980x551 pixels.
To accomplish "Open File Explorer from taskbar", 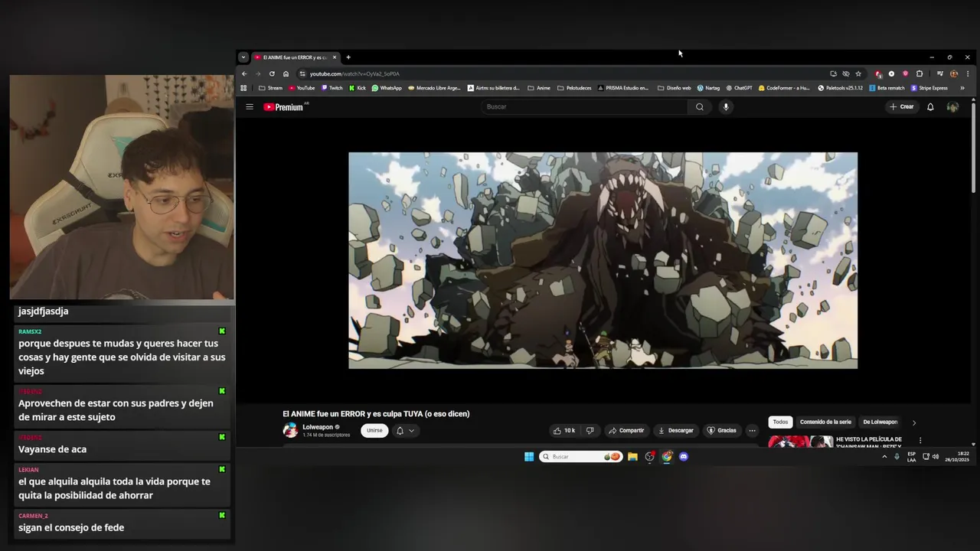I will [x=632, y=457].
